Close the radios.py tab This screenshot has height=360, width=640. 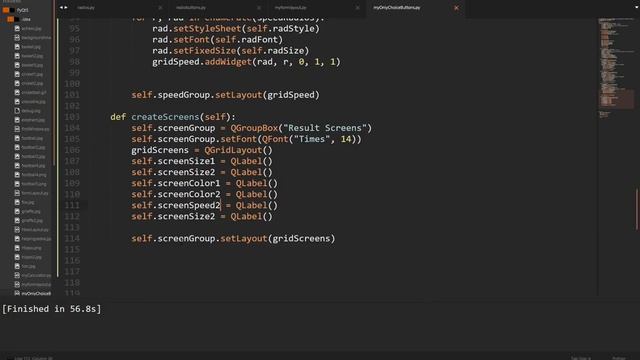tap(160, 8)
